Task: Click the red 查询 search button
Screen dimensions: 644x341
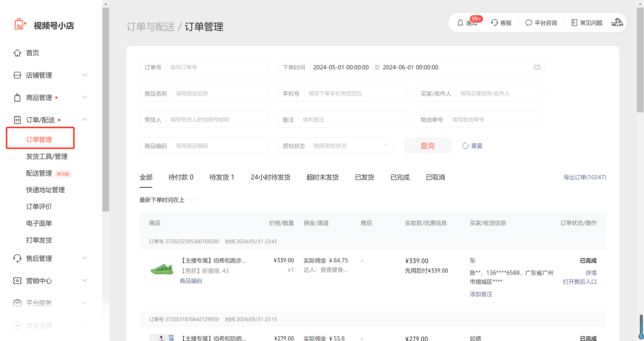Action: [x=427, y=146]
